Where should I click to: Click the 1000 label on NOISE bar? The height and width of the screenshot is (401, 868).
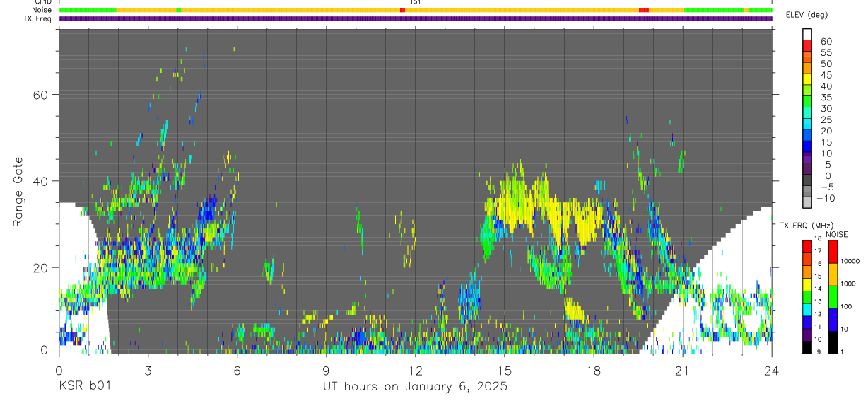[847, 284]
